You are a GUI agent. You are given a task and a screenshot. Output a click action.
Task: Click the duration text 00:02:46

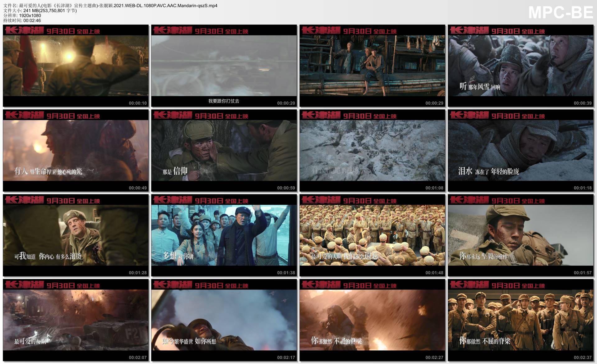click(x=32, y=20)
